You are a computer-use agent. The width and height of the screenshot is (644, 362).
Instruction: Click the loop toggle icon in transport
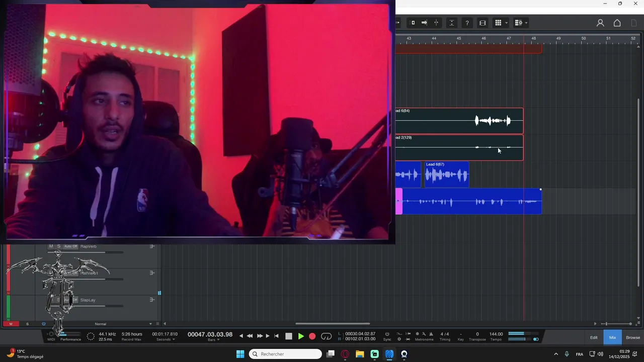(327, 336)
